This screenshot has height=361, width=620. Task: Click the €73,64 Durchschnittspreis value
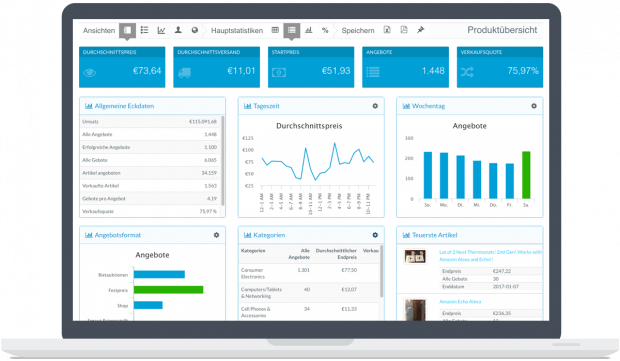click(x=147, y=71)
